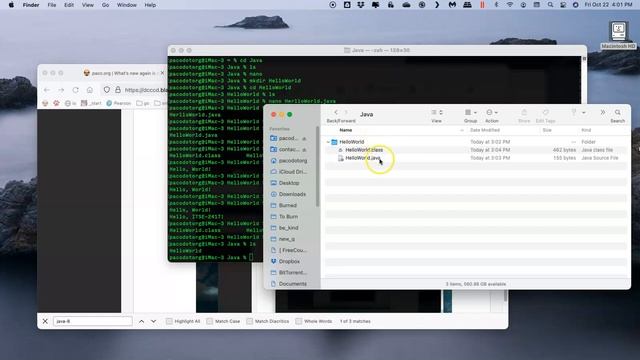The image size is (640, 360).
Task: Jump to next find match arrow
Action: point(153,321)
